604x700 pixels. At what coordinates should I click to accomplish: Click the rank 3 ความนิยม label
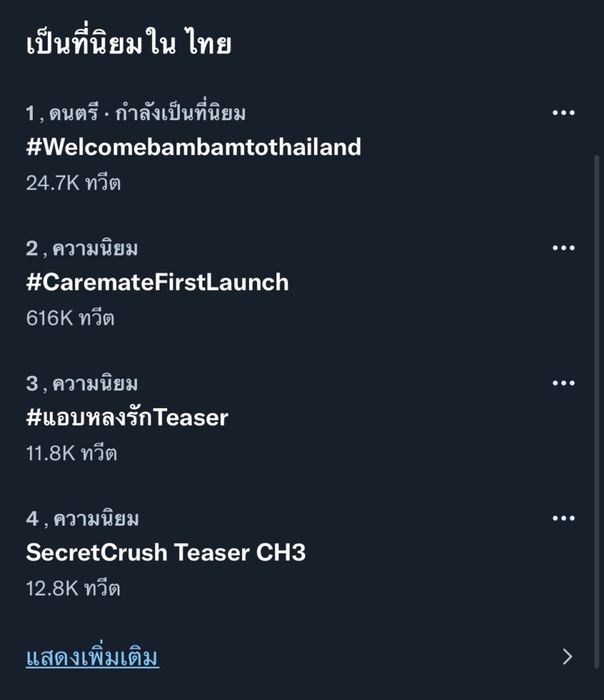[x=94, y=383]
